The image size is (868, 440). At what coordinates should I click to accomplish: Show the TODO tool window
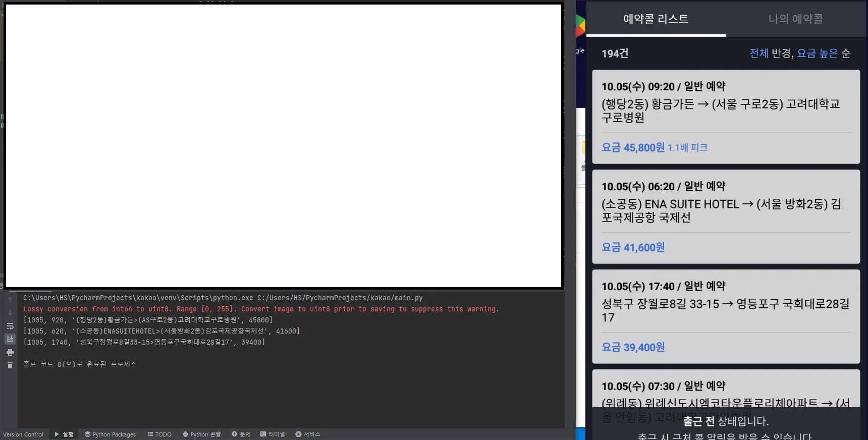[159, 434]
